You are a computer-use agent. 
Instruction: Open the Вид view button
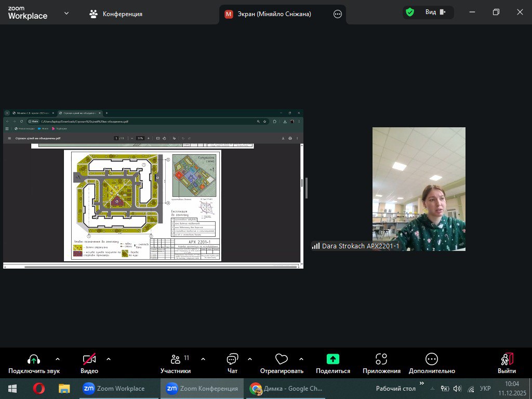coord(435,12)
